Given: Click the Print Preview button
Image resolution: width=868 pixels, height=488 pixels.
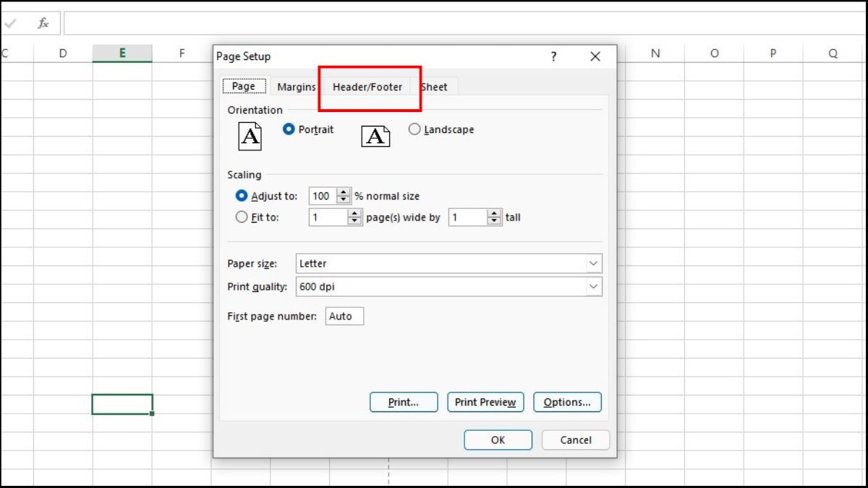Looking at the screenshot, I should (485, 402).
